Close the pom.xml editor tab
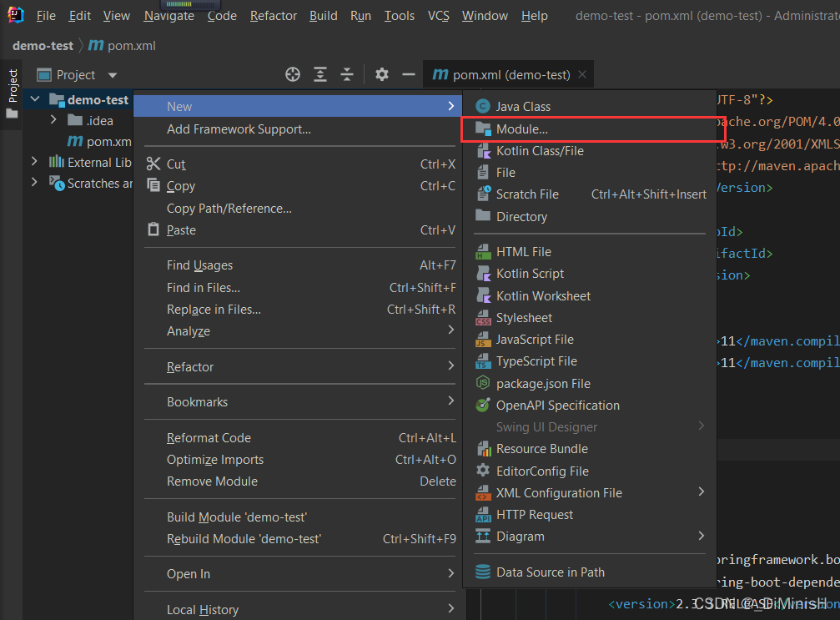The height and width of the screenshot is (620, 840). pos(582,74)
